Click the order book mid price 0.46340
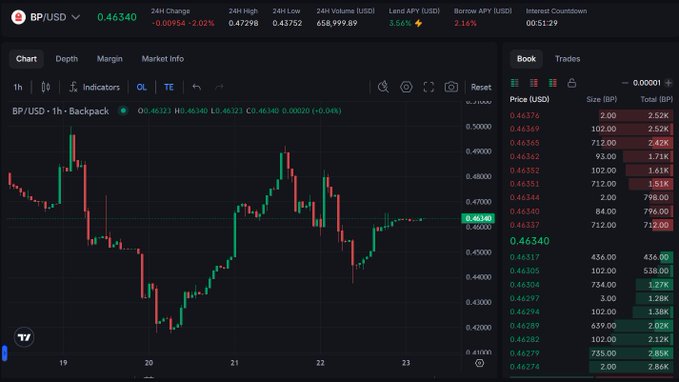 pyautogui.click(x=530, y=241)
